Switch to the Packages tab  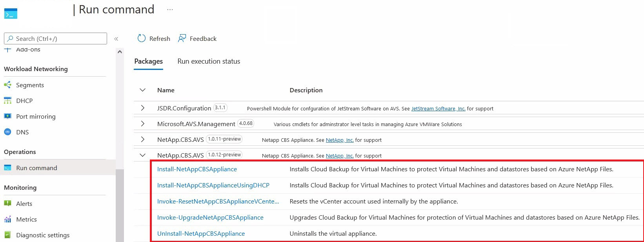(148, 61)
